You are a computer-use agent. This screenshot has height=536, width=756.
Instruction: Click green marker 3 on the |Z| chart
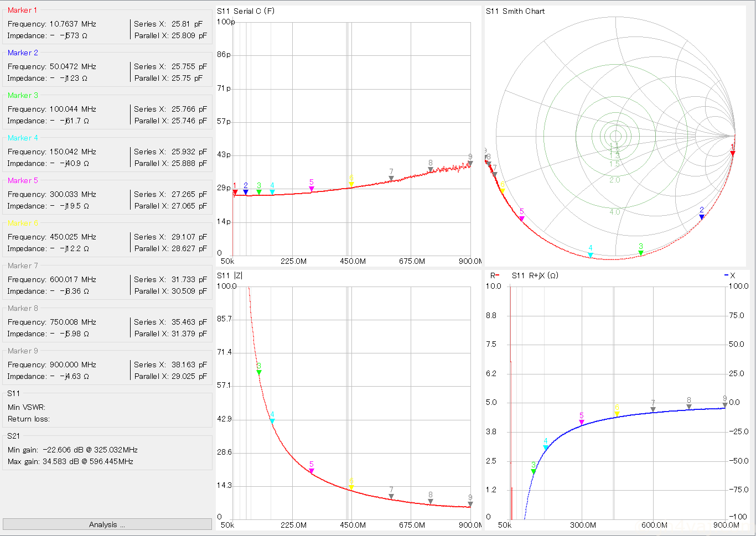(259, 372)
